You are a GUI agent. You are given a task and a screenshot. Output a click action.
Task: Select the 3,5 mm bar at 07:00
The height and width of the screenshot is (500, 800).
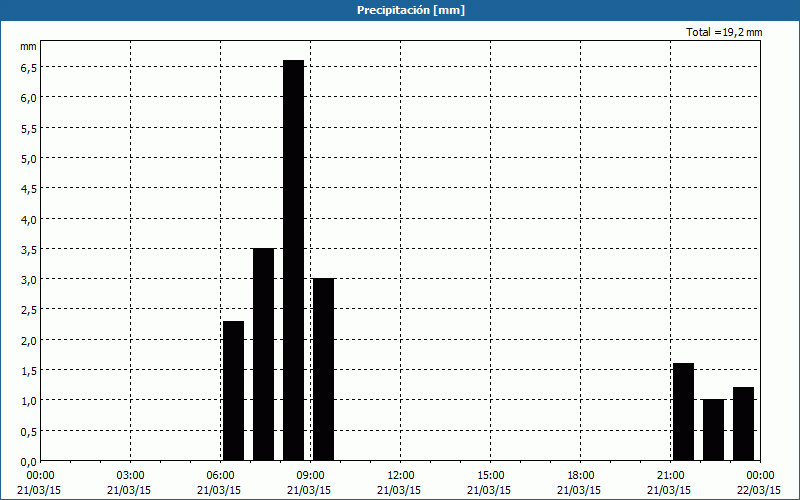[x=264, y=355]
